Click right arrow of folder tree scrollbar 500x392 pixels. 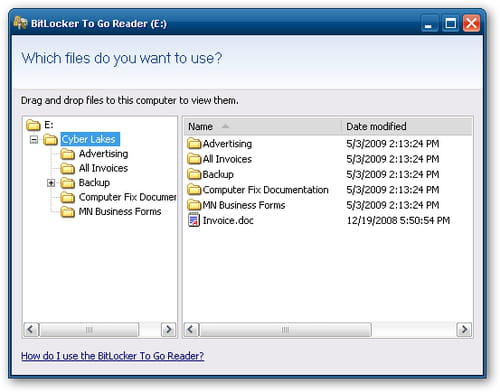169,330
